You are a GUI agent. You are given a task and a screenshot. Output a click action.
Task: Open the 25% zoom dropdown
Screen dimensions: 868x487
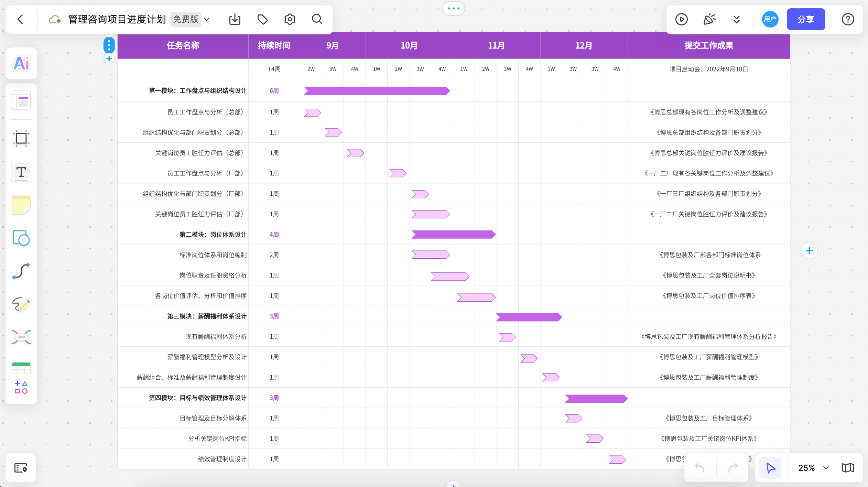(x=813, y=468)
